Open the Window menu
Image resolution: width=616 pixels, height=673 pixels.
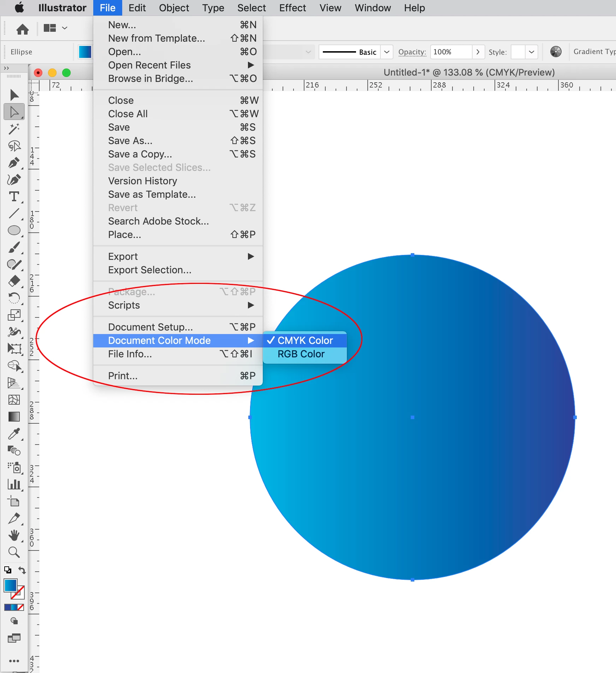click(x=373, y=8)
